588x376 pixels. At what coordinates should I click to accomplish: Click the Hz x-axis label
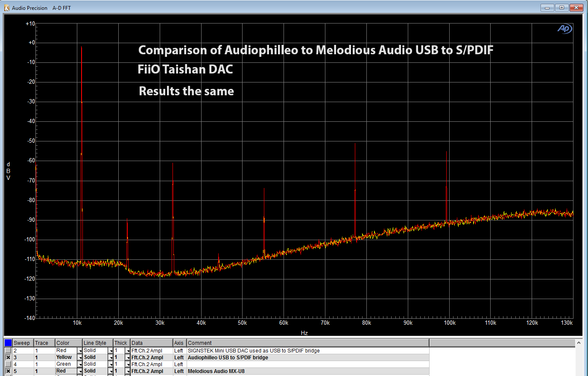coord(304,333)
